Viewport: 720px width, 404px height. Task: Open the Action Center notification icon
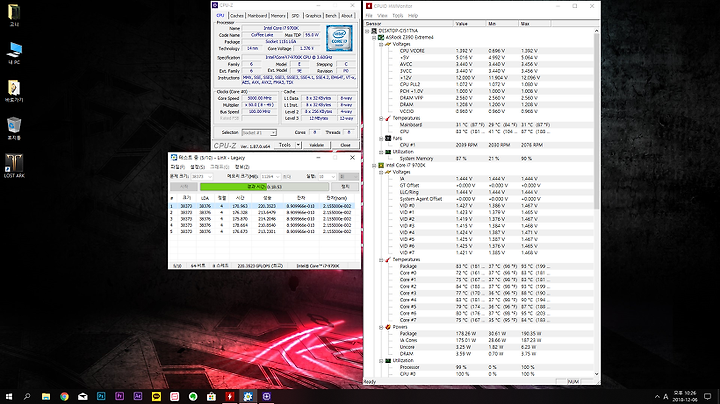pyautogui.click(x=708, y=396)
